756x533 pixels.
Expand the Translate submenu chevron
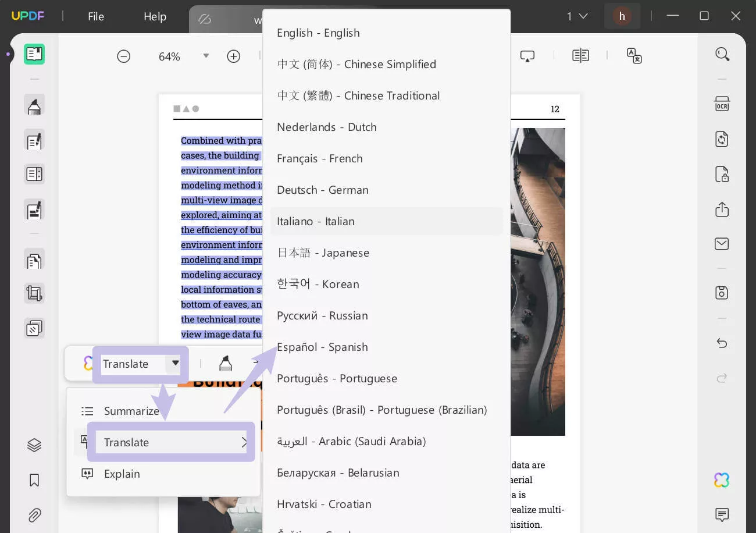(x=244, y=442)
